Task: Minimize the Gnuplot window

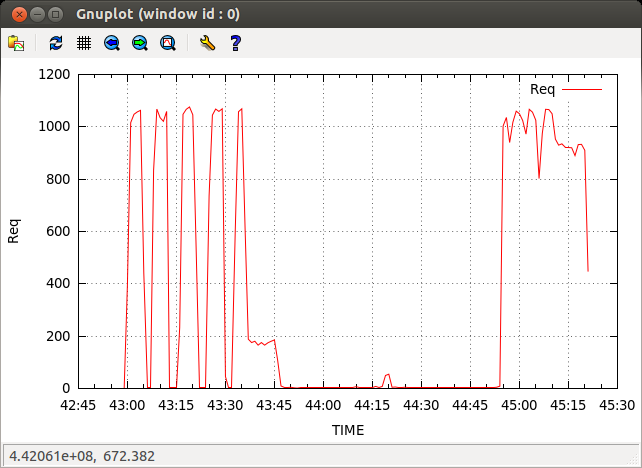Action: (x=37, y=15)
